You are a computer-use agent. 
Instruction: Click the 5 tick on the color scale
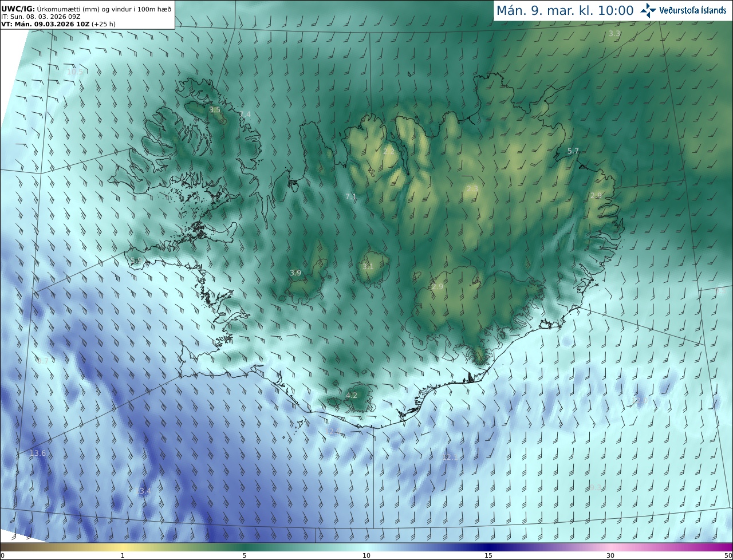[x=245, y=555]
